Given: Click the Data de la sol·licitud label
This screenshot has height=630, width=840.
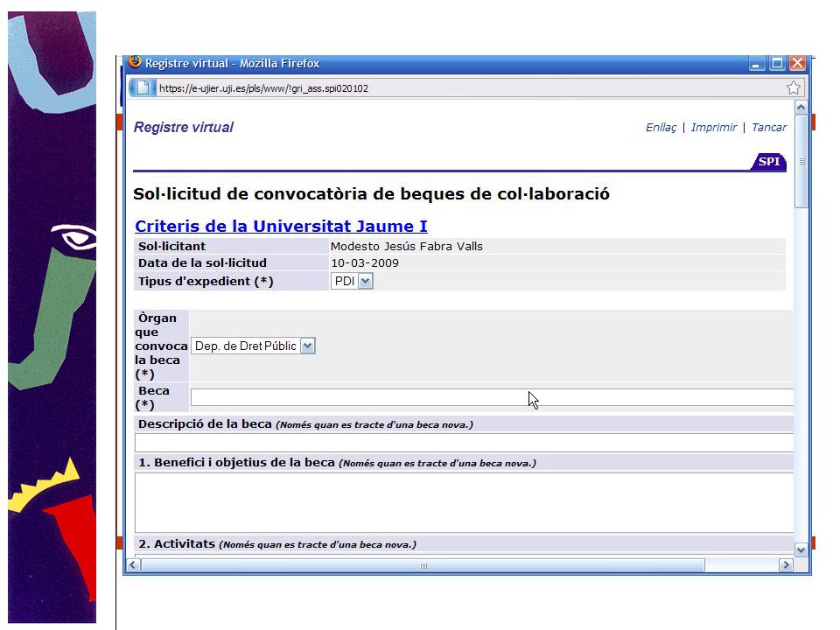Looking at the screenshot, I should coord(202,263).
